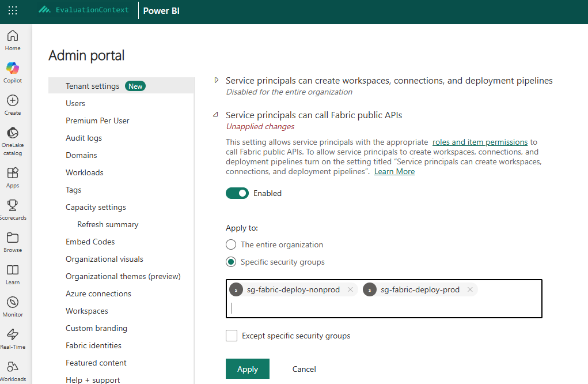
Task: Open Tenant settings in the admin menu
Action: pyautogui.click(x=122, y=86)
